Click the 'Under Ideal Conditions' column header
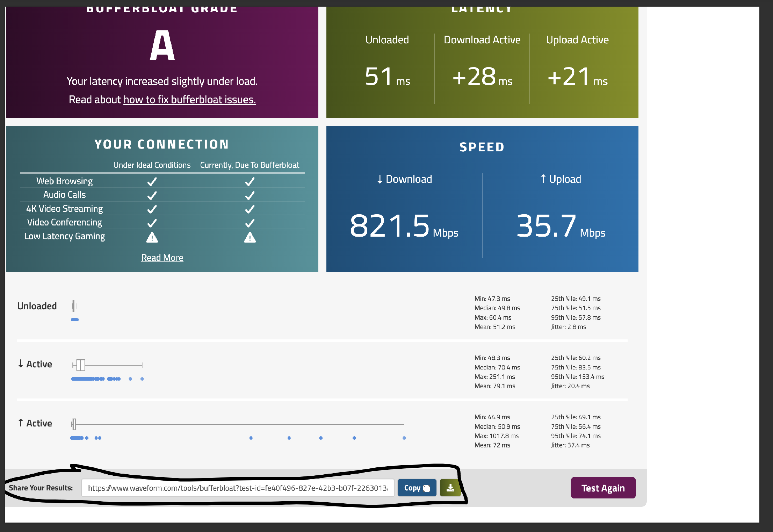Viewport: 773px width, 532px height. pyautogui.click(x=152, y=165)
